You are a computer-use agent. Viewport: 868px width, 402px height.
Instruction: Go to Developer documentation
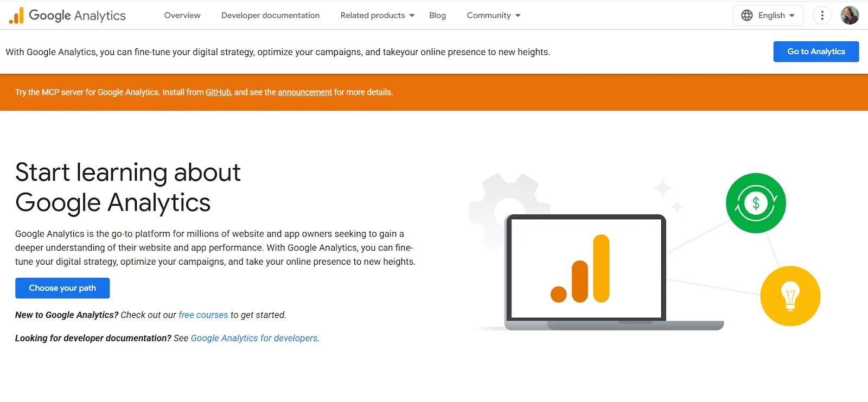click(270, 15)
